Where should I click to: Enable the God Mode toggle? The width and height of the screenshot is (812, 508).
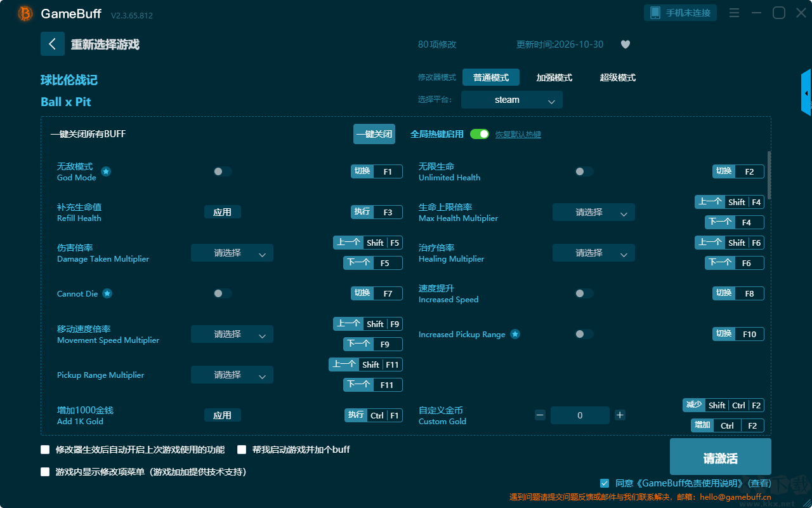223,171
